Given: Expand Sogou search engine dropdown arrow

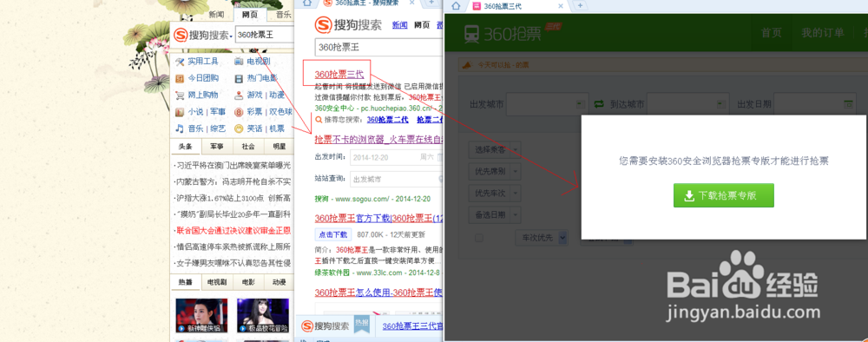Looking at the screenshot, I should 231,36.
